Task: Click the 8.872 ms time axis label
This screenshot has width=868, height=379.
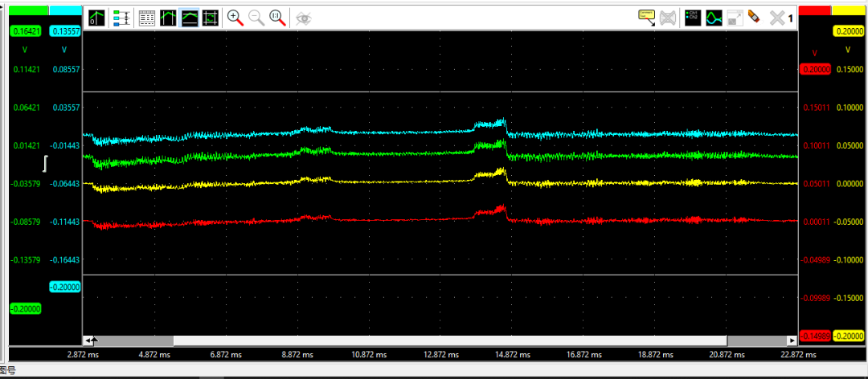Action: [x=296, y=354]
